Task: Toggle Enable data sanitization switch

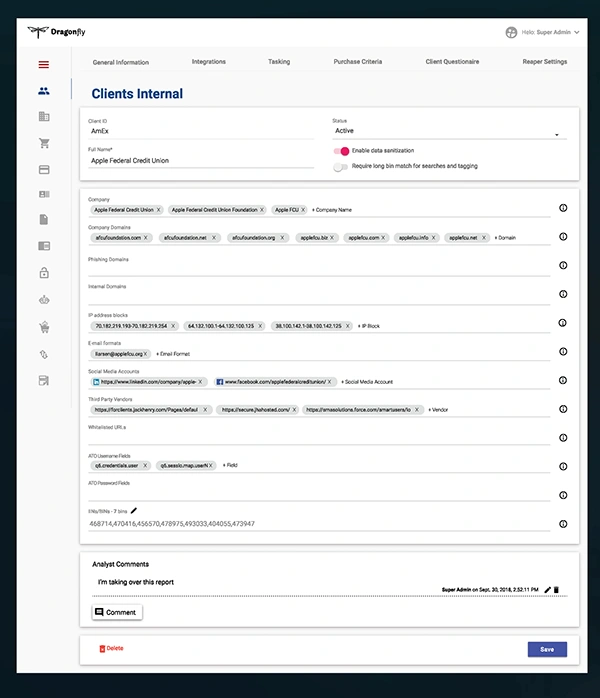Action: (341, 151)
